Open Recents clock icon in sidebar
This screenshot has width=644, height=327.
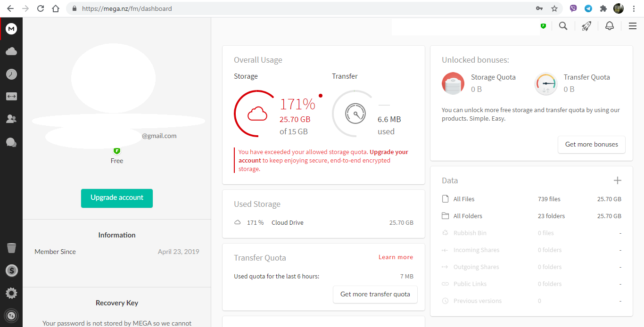[x=11, y=74]
